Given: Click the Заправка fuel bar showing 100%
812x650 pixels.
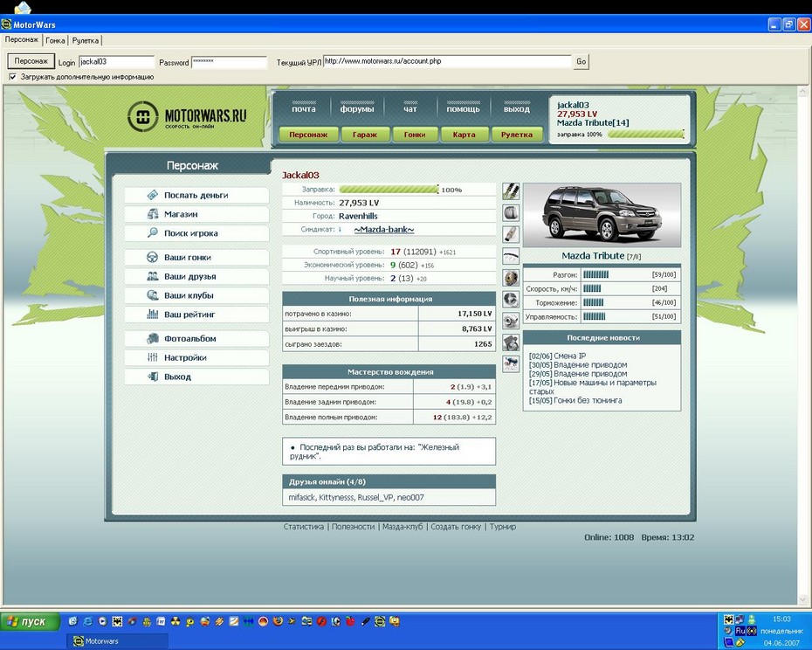Looking at the screenshot, I should click(389, 190).
